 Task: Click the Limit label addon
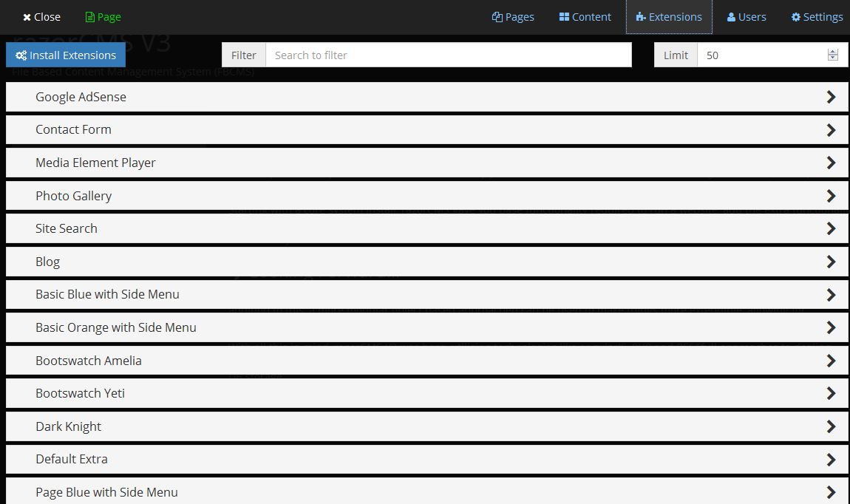[x=676, y=55]
